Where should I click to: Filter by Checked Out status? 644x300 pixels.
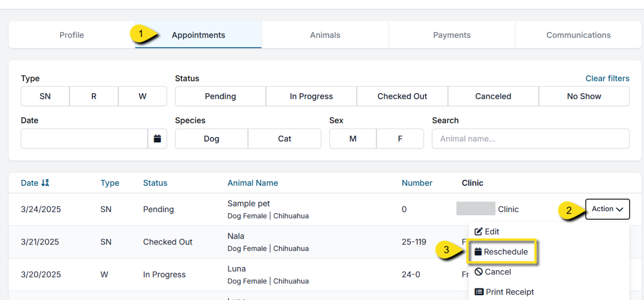tap(402, 96)
